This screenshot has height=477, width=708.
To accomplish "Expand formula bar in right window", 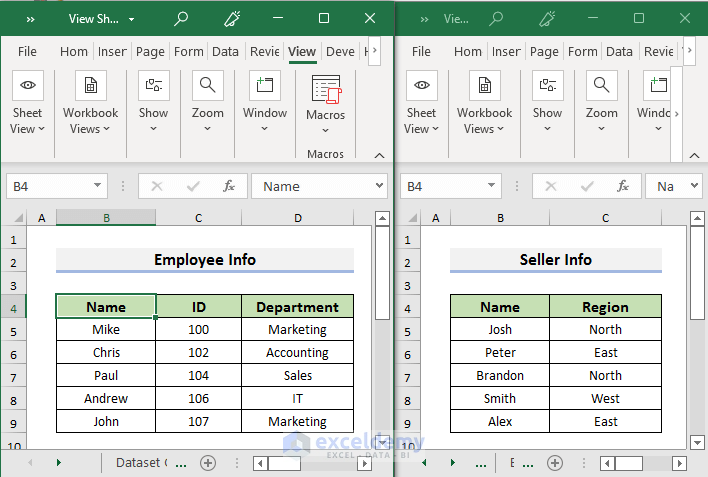I will click(694, 185).
